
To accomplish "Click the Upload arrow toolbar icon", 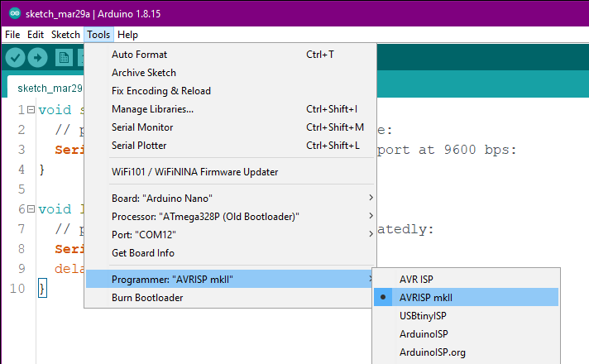I will point(38,57).
